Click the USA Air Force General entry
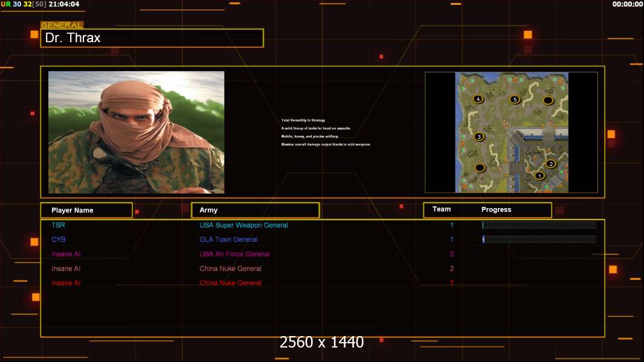The width and height of the screenshot is (644, 362). click(234, 254)
